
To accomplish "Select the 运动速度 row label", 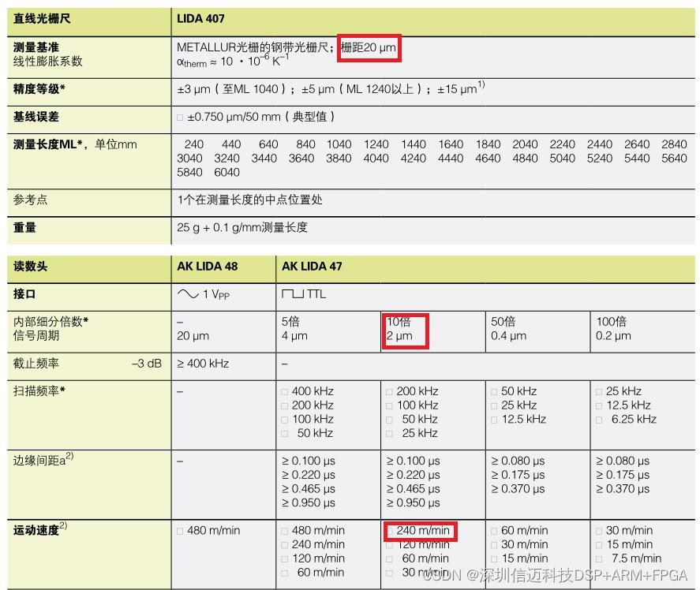I will [36, 531].
